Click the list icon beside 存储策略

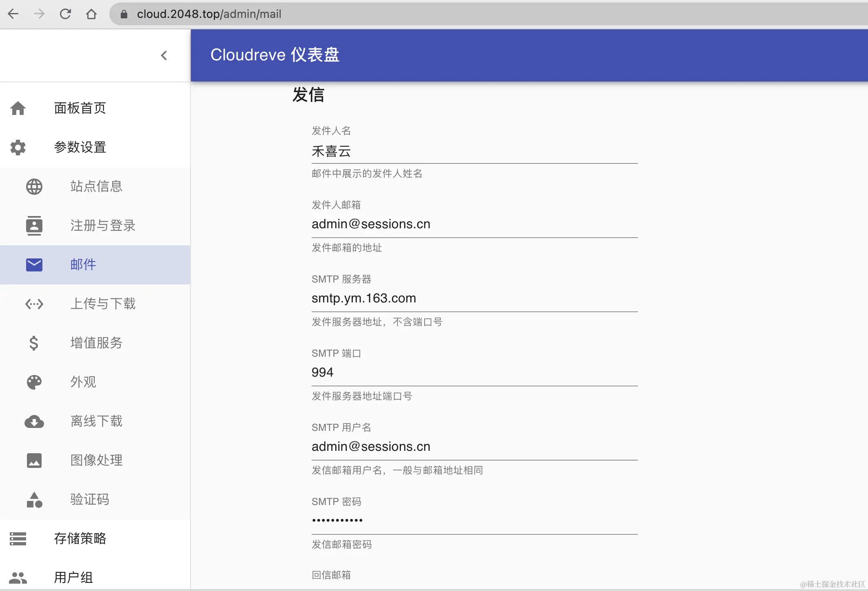[18, 538]
